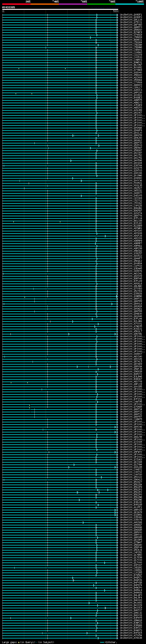Image resolution: width=146 pixels, height=644 pixels.
Task: Select hit label UniRef100_C1G3T9
Action: click(131, 55)
